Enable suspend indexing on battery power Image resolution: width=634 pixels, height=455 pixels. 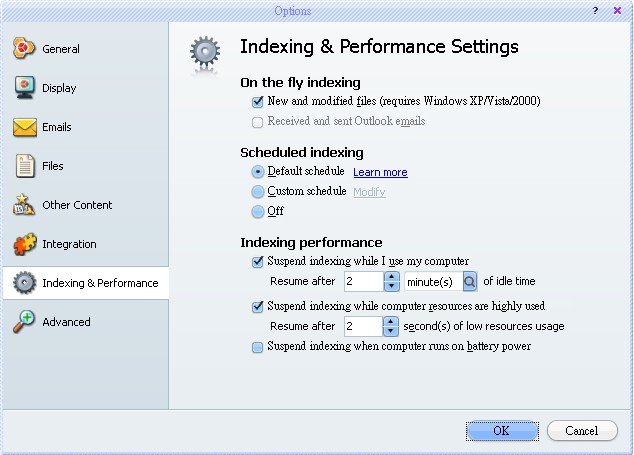coord(258,347)
